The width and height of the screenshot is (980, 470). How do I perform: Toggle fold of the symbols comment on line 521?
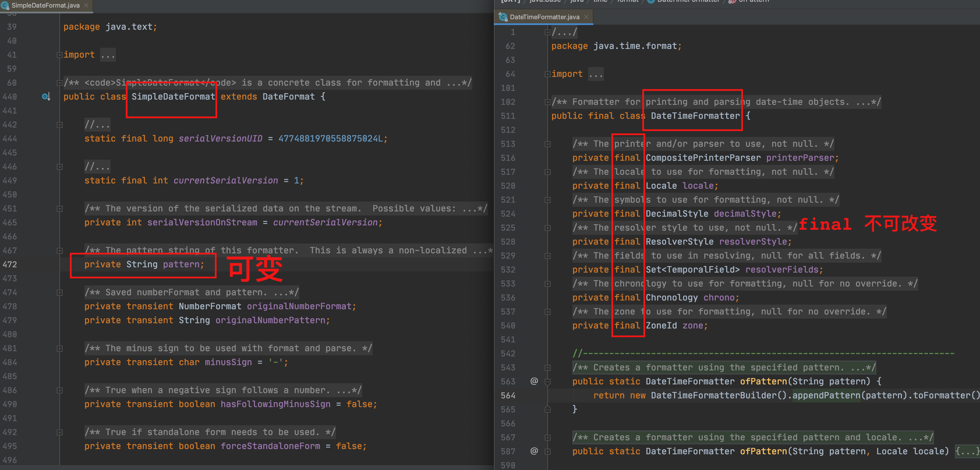(x=547, y=200)
